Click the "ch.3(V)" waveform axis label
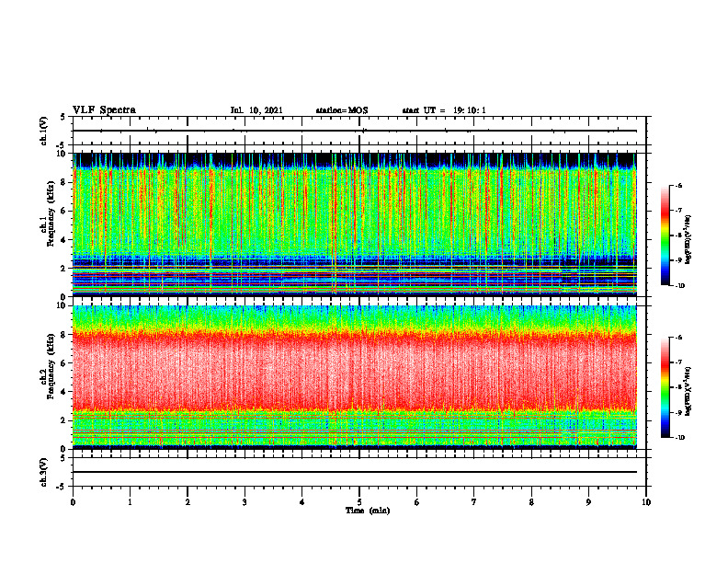The height and width of the screenshot is (563, 728). click(43, 472)
